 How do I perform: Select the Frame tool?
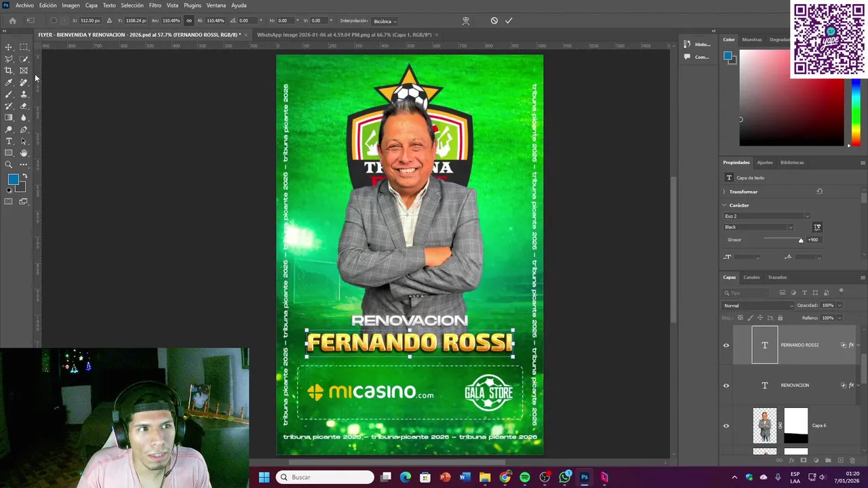click(24, 70)
